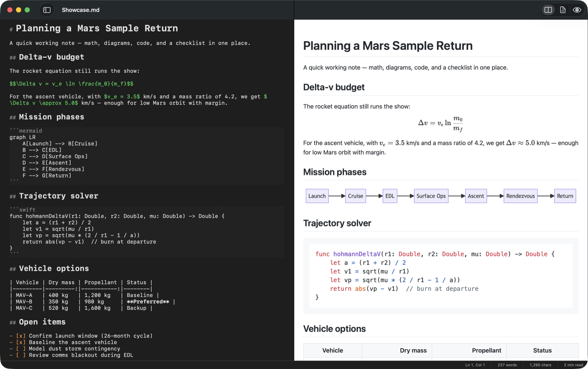Click the Cruise node in the diagram
The height and width of the screenshot is (369, 588).
click(x=355, y=196)
